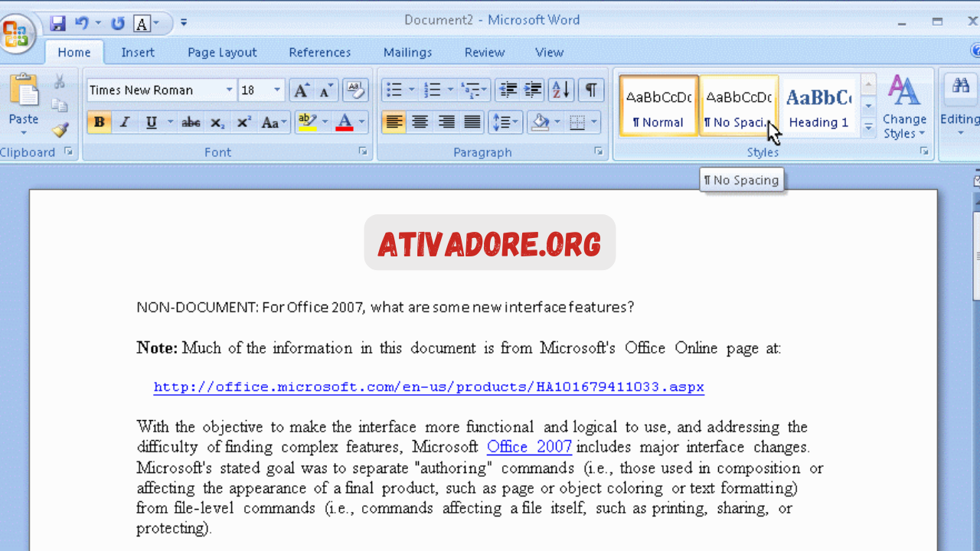This screenshot has height=551, width=980.
Task: Open Word Help question mark icon
Action: 975,51
